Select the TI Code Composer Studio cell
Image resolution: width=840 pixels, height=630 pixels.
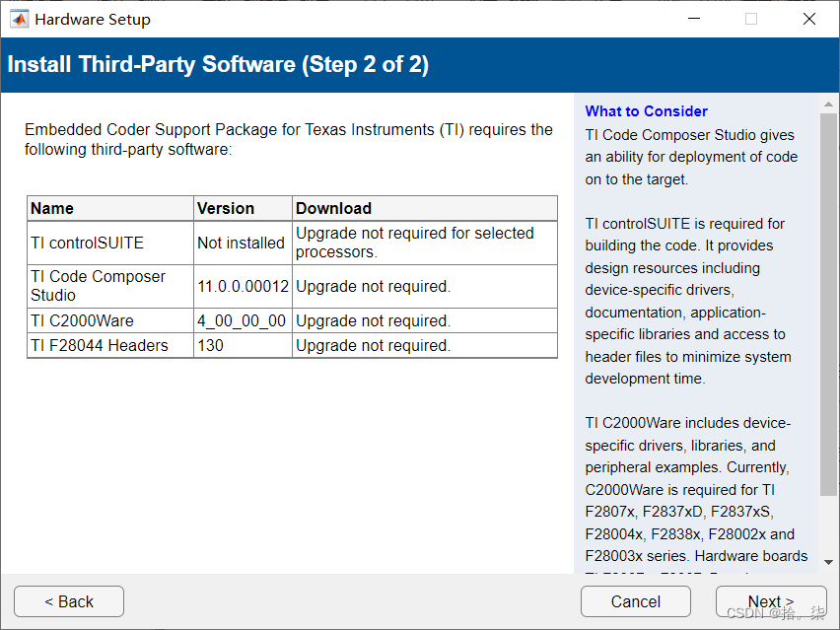pyautogui.click(x=110, y=286)
